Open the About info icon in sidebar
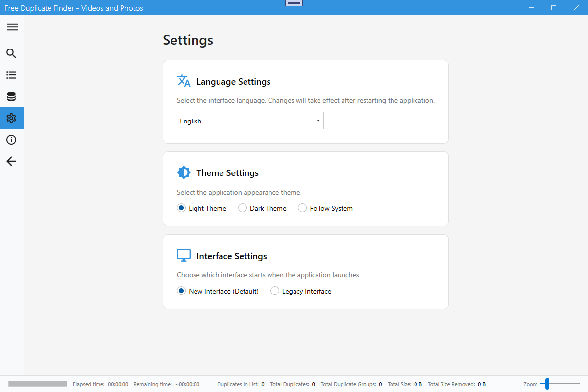 tap(11, 140)
